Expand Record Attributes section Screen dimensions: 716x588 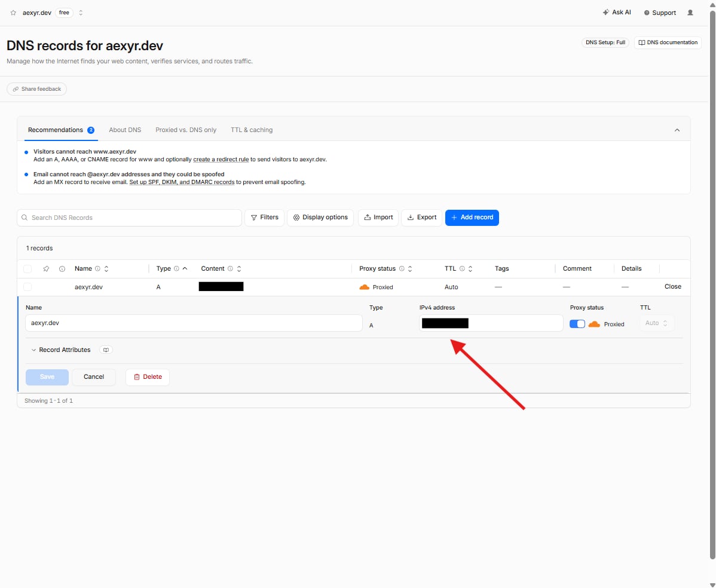click(61, 350)
